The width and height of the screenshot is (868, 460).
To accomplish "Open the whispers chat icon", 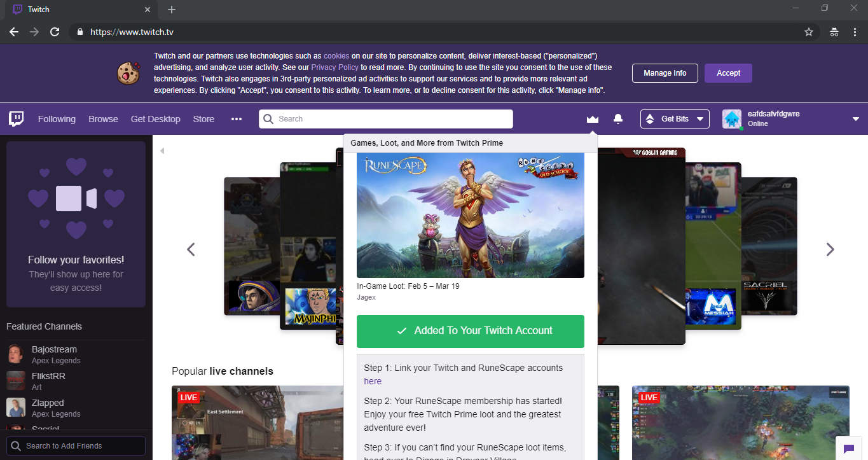I will (848, 449).
